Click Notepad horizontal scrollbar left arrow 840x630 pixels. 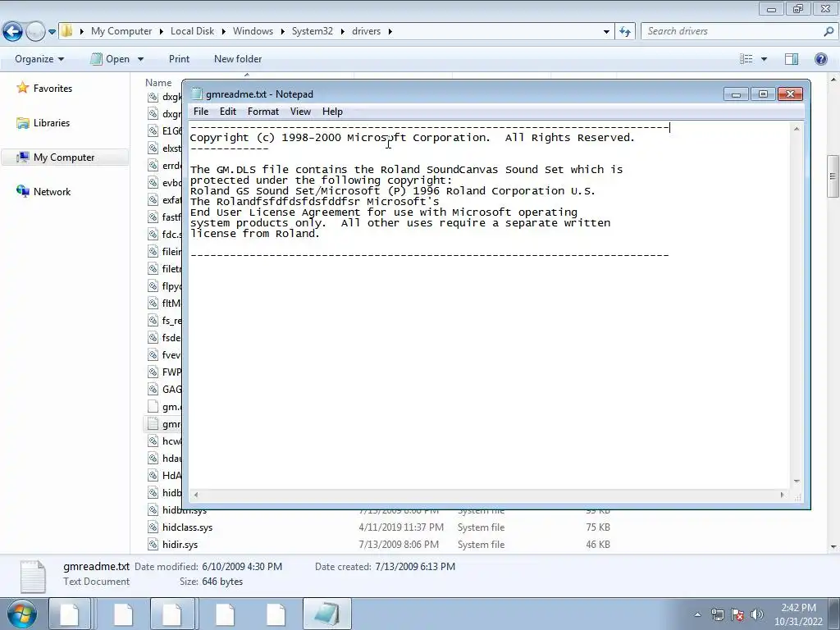pos(196,495)
